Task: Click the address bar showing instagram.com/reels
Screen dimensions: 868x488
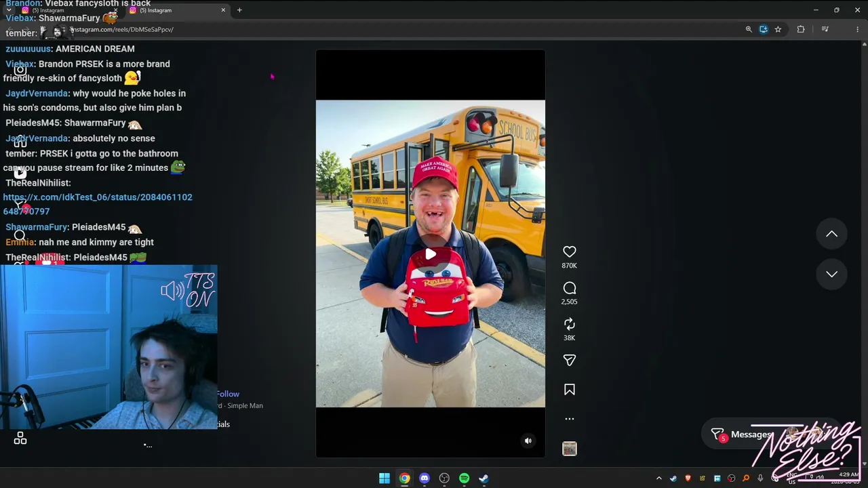Action: tap(400, 29)
